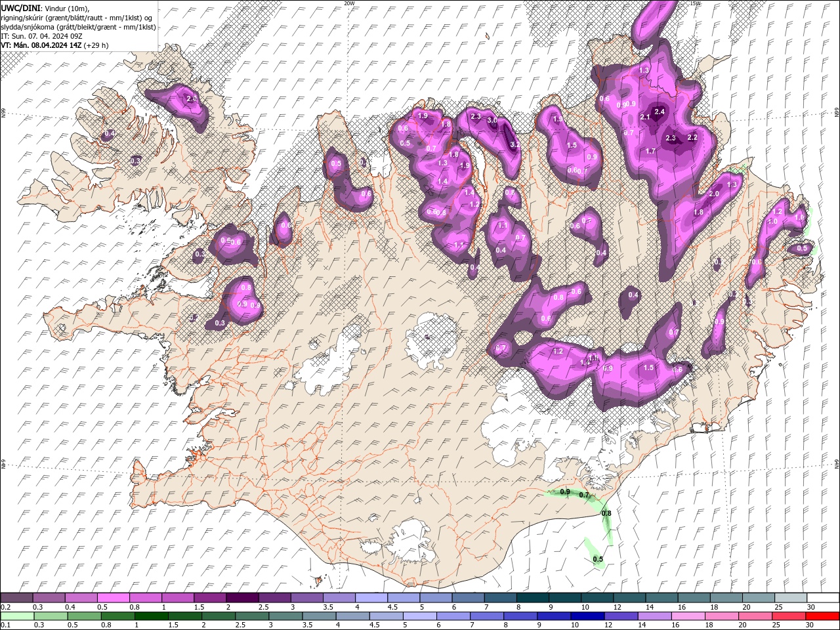Click the '20W' longitude label on the top edge
840x630 pixels.
coord(349,3)
